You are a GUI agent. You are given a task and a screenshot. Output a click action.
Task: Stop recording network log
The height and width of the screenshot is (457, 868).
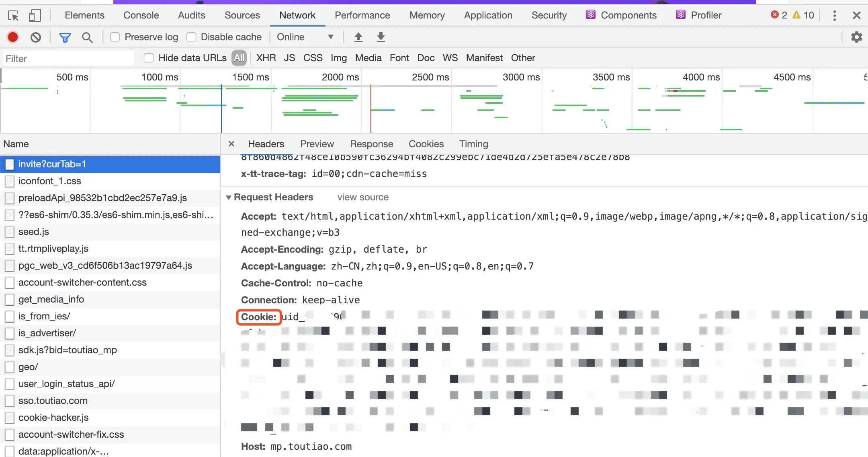[13, 37]
